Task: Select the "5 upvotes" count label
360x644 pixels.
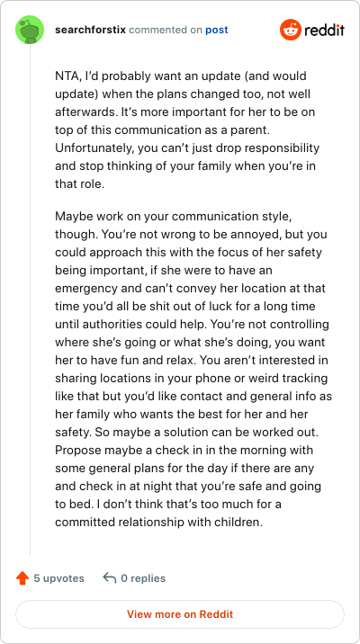Action: point(58,578)
